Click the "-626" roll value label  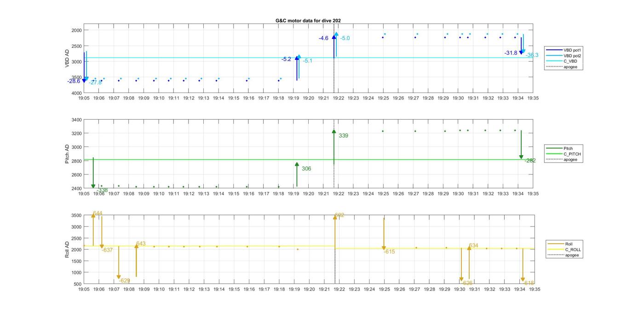(467, 283)
